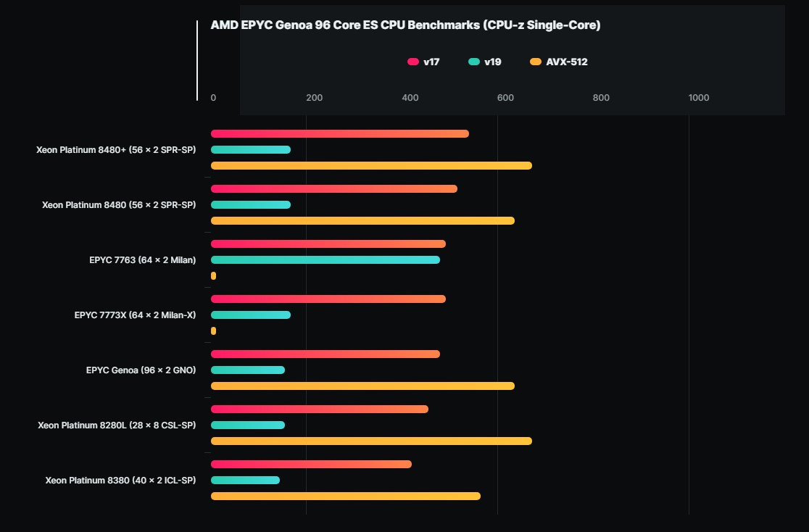This screenshot has width=809, height=532.
Task: Toggle the AVX-512 series legend label
Action: click(567, 62)
